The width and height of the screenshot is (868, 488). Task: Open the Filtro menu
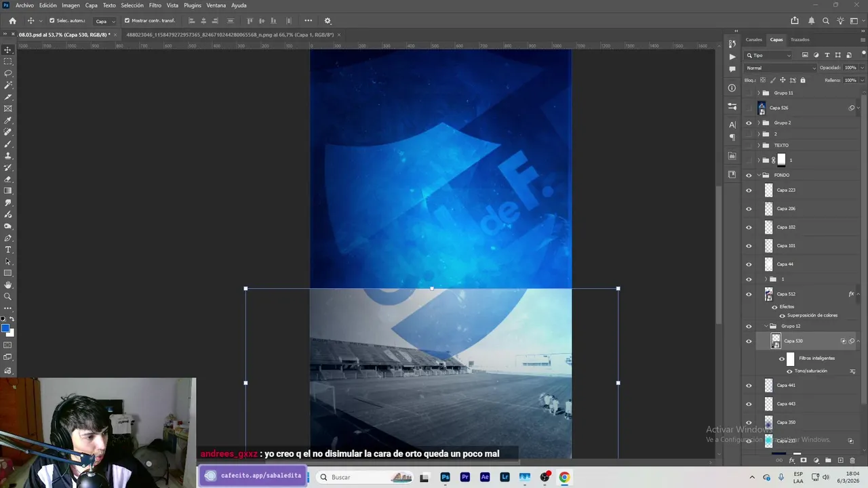tap(155, 5)
